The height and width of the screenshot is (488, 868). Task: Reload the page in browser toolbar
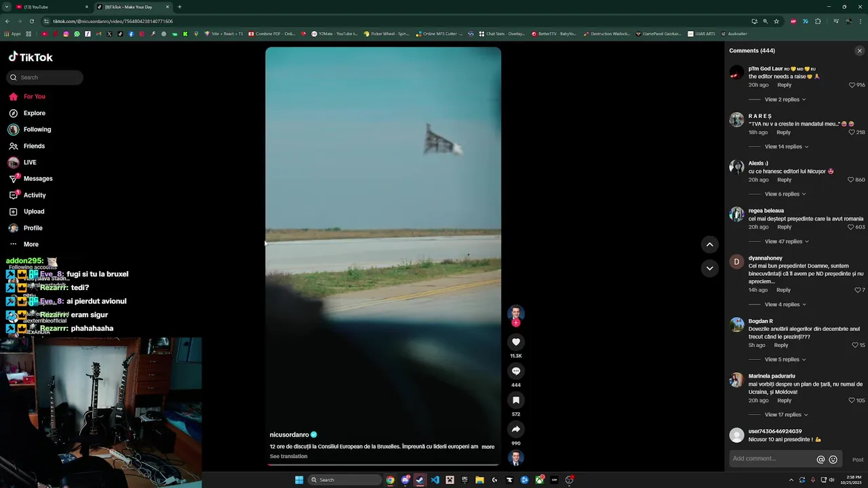pyautogui.click(x=31, y=21)
